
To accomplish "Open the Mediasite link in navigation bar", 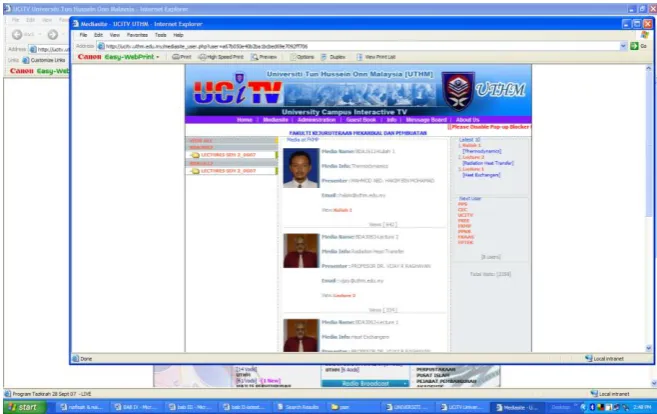I will (x=276, y=120).
